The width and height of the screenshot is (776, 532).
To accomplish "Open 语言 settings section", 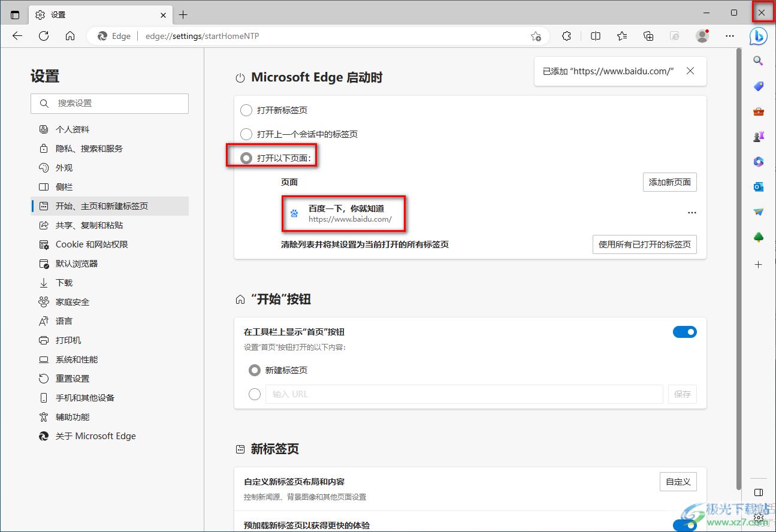I will point(110,321).
